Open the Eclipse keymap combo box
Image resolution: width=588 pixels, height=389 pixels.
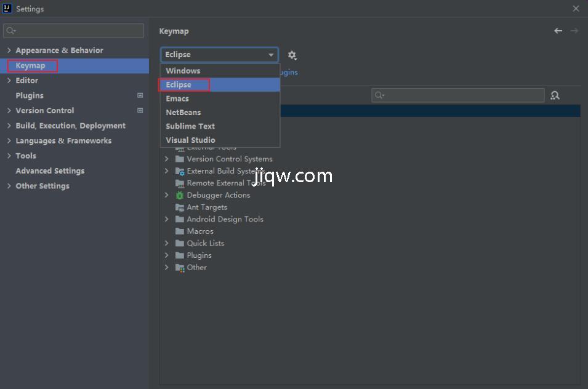(219, 55)
